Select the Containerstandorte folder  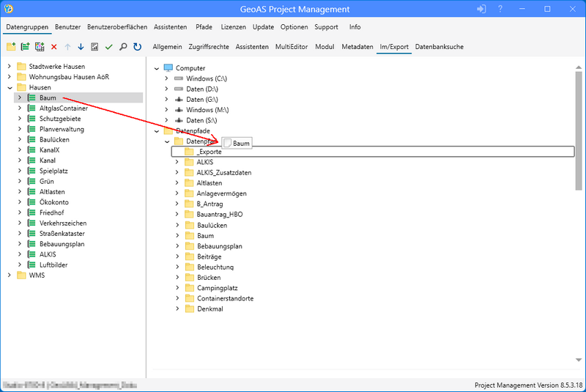pos(226,298)
